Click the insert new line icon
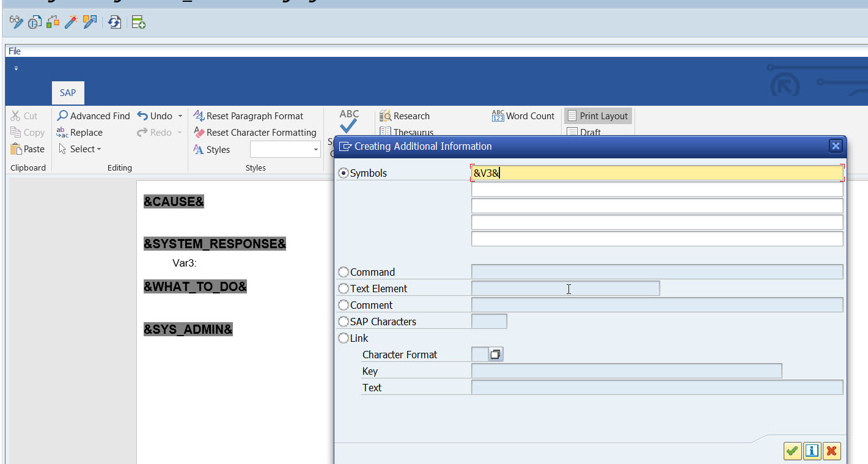 pos(138,21)
